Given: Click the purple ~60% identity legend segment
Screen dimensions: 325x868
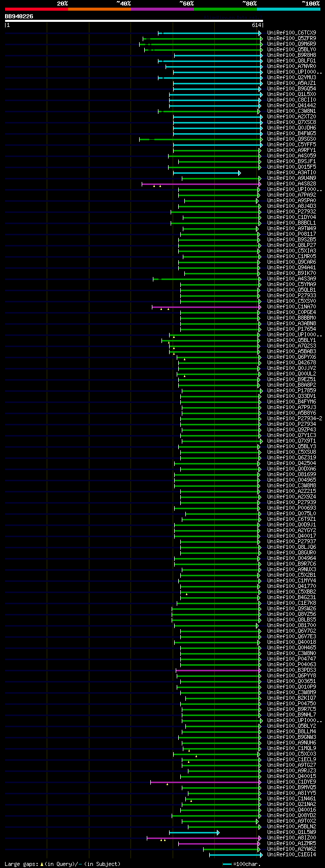Looking at the screenshot, I should (x=162, y=9).
